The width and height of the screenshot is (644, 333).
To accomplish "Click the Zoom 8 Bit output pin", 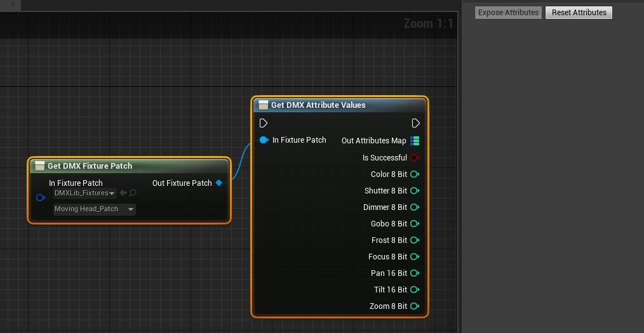I will (414, 306).
